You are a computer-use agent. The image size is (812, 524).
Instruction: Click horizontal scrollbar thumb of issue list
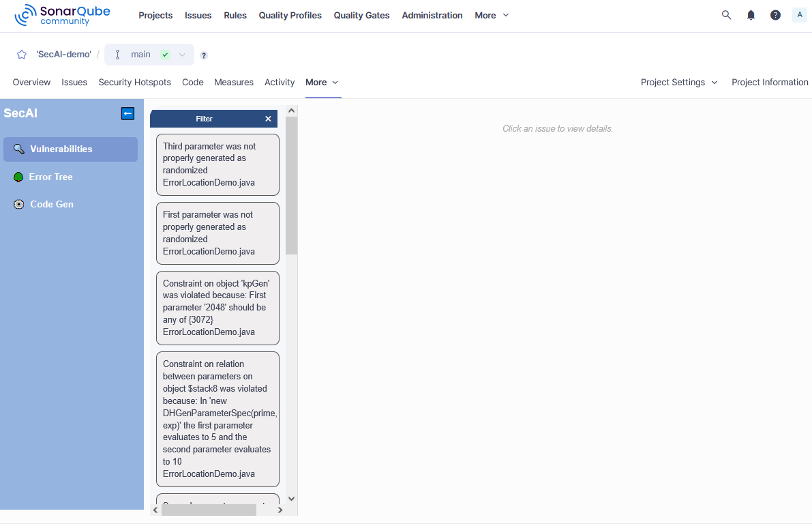pos(209,510)
